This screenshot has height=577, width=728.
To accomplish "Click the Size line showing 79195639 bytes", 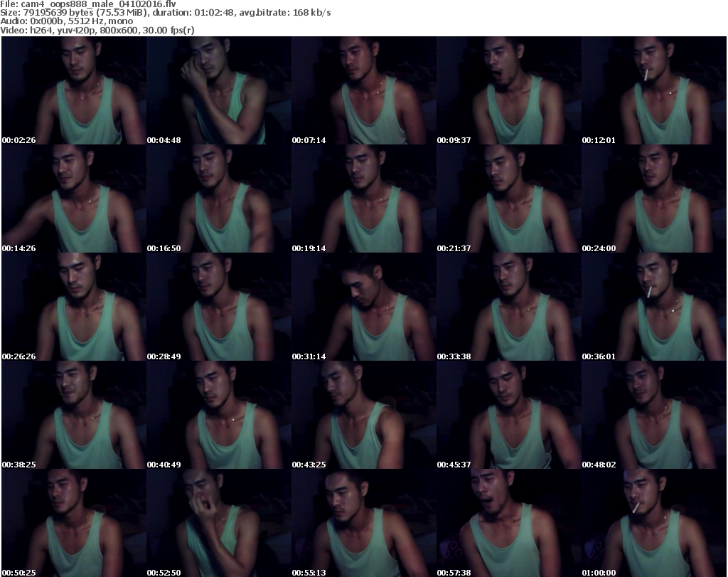I will 165,13.
